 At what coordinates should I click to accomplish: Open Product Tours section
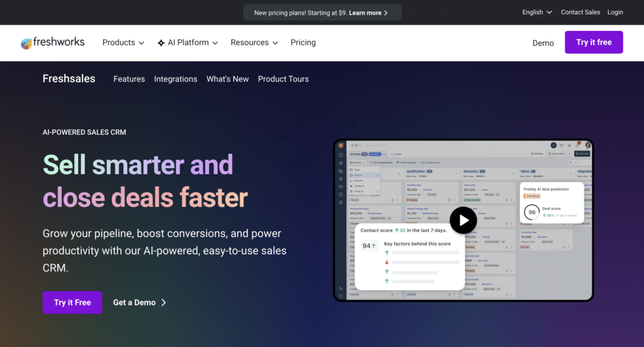pyautogui.click(x=284, y=79)
